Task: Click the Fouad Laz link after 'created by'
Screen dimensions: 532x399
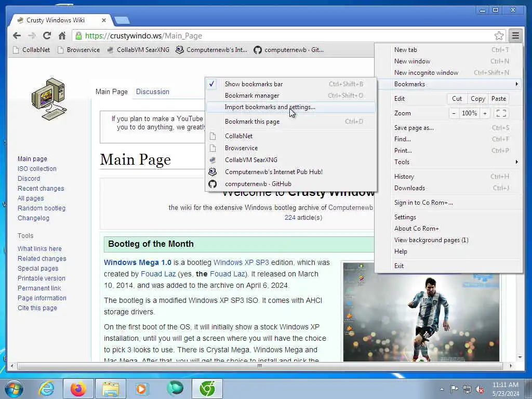Action: 158,274
